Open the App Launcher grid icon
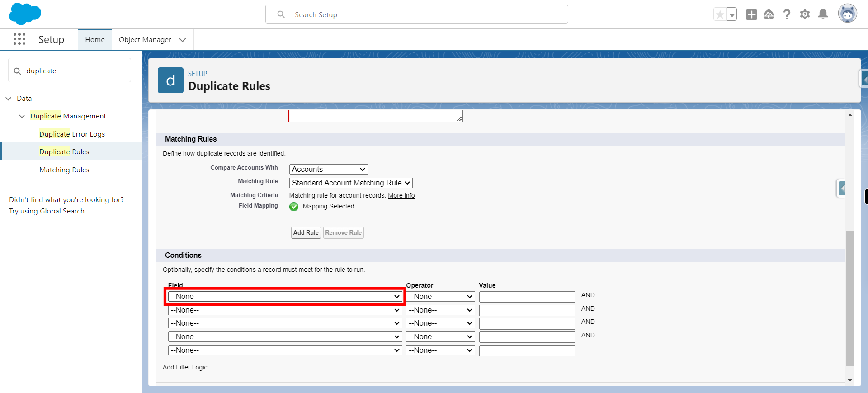This screenshot has width=868, height=393. click(x=19, y=39)
